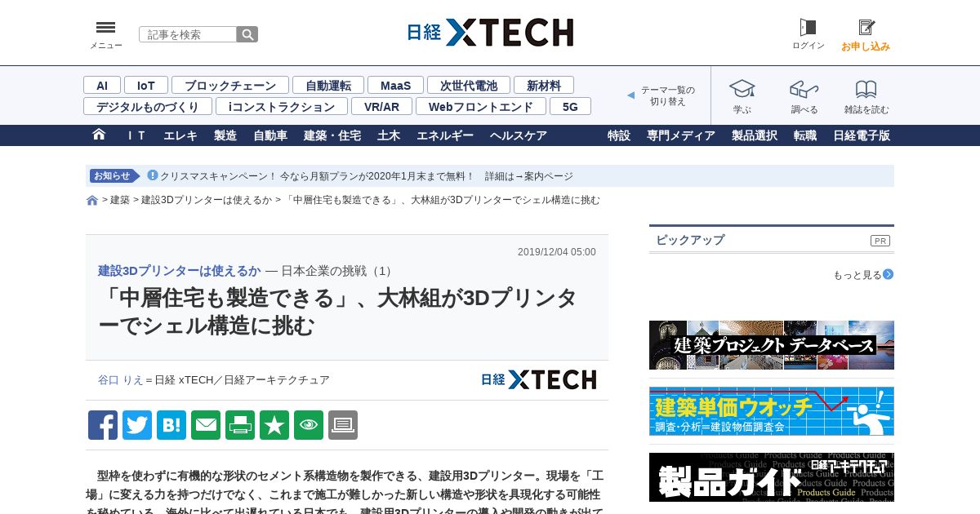
Task: Bookmark with Hatena B! icon
Action: tap(171, 425)
